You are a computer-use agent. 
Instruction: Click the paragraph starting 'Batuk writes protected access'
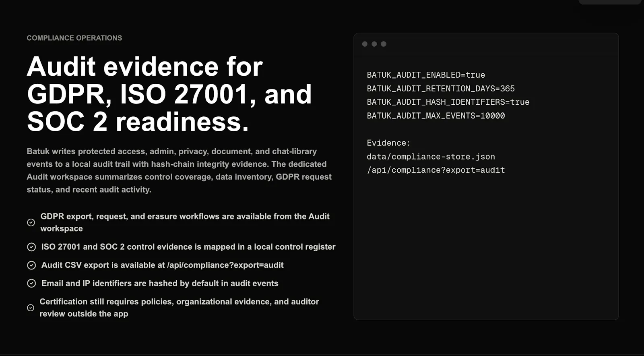[x=179, y=170]
